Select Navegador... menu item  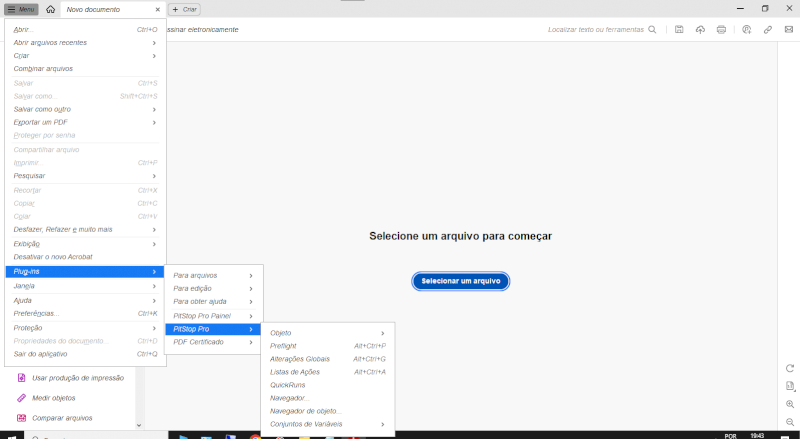tap(328, 398)
